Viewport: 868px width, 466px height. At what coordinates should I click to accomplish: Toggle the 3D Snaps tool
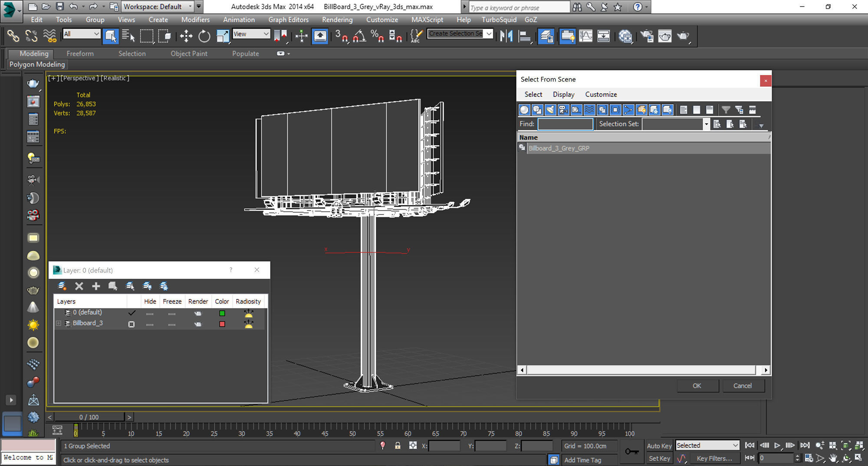point(342,36)
